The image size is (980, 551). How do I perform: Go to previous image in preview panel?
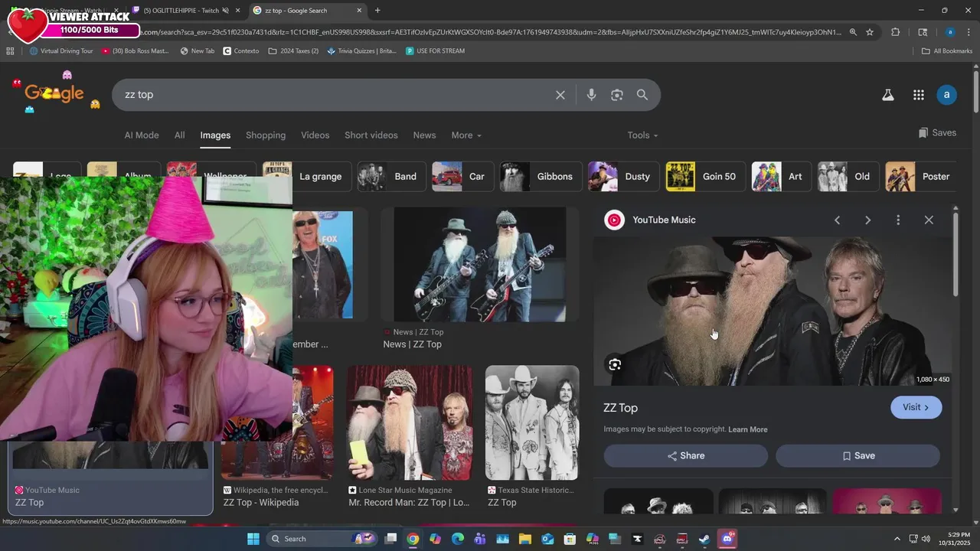coord(837,220)
